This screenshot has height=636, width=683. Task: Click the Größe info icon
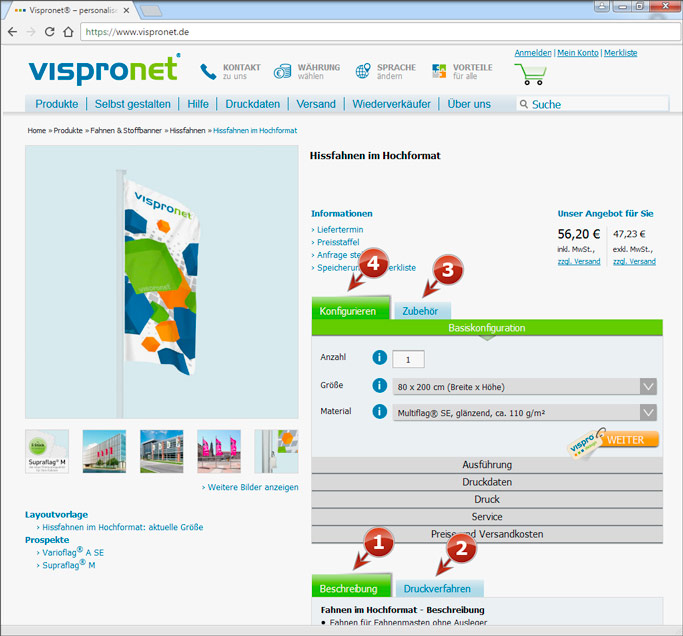[x=379, y=386]
